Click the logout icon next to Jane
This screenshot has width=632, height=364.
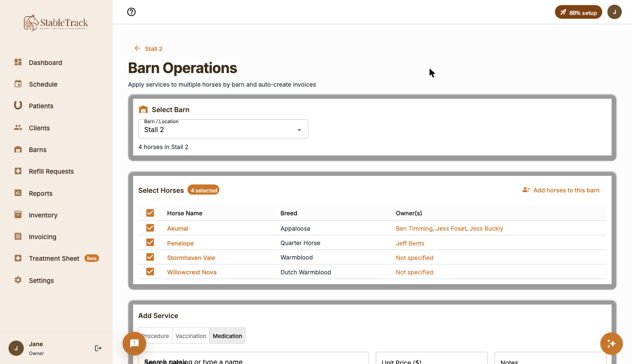(x=98, y=348)
